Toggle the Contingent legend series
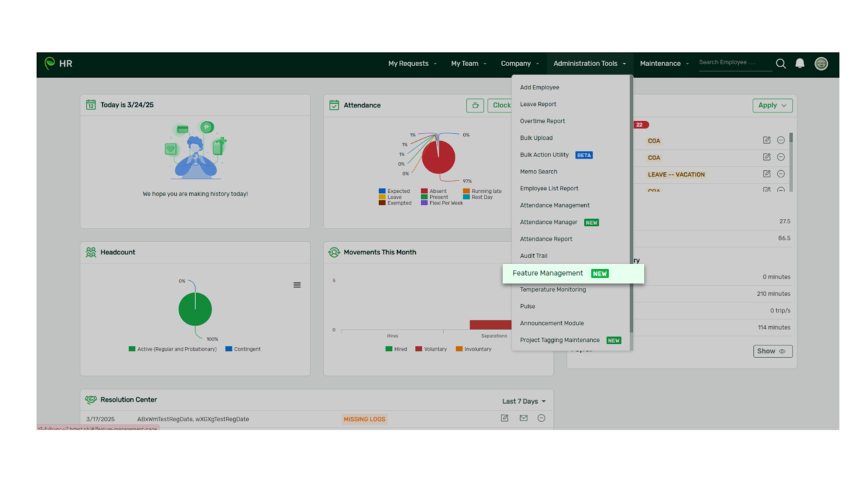The width and height of the screenshot is (868, 488). click(243, 349)
